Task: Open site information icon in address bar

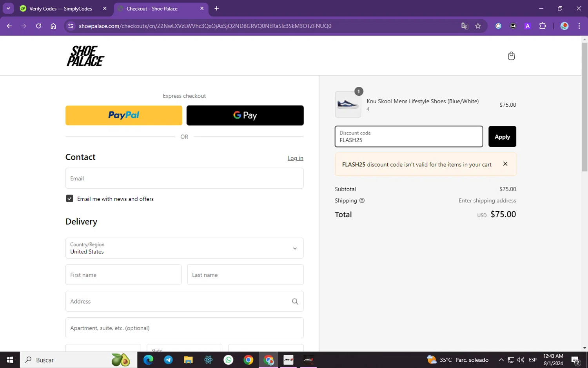Action: (x=71, y=26)
